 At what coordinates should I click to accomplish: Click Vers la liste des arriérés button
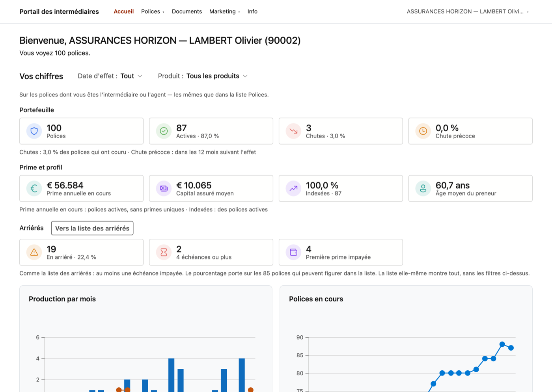(x=92, y=228)
